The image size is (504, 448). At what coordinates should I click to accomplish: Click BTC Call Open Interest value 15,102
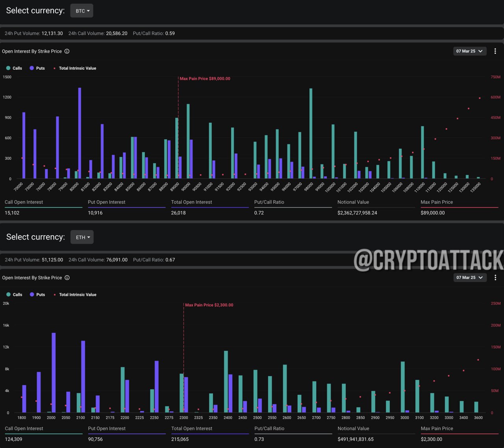click(x=12, y=213)
